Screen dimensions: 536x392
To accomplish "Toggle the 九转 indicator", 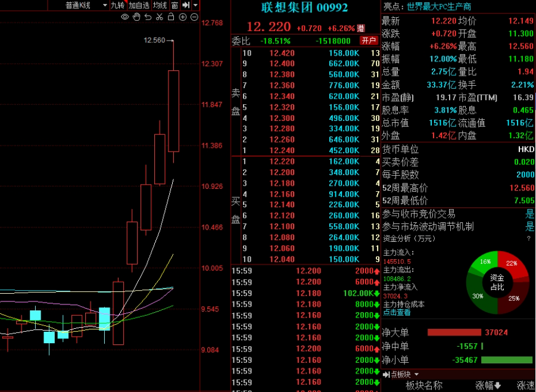I will (118, 5).
